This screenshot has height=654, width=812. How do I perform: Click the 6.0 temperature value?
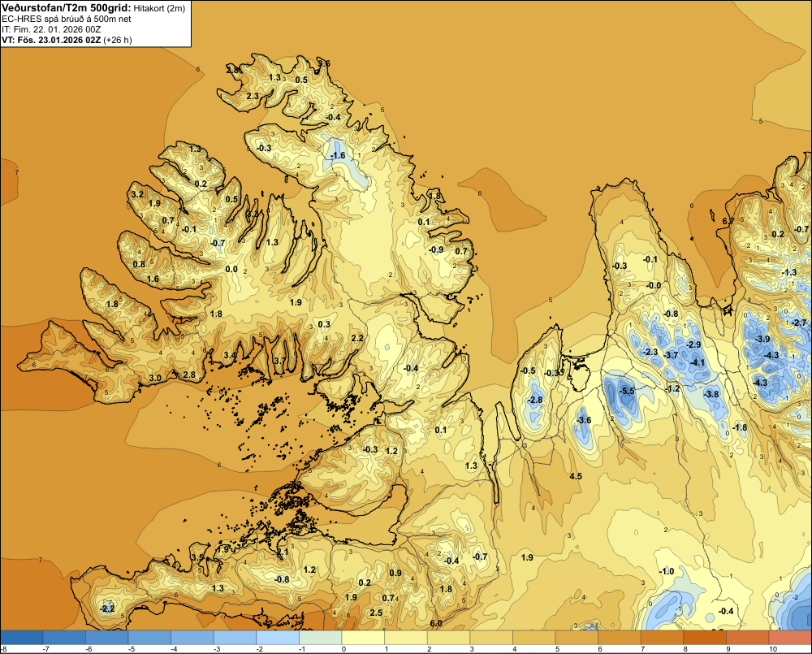pyautogui.click(x=436, y=623)
